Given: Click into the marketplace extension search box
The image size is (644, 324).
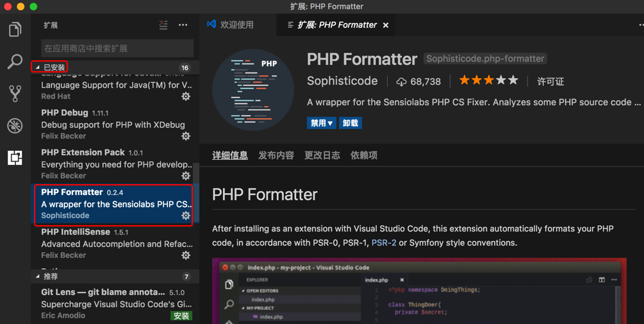Looking at the screenshot, I should coord(117,49).
